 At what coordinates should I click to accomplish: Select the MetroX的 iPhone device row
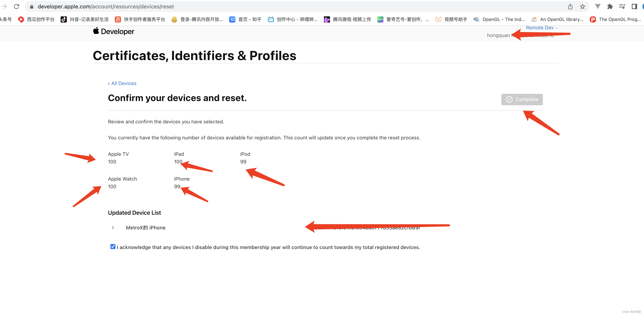pyautogui.click(x=325, y=227)
